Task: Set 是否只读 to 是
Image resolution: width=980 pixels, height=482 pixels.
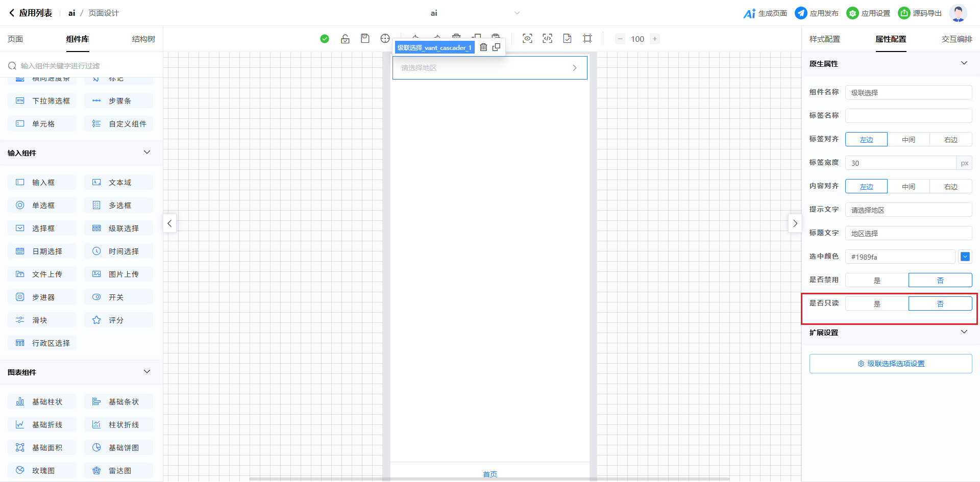Action: click(x=877, y=304)
